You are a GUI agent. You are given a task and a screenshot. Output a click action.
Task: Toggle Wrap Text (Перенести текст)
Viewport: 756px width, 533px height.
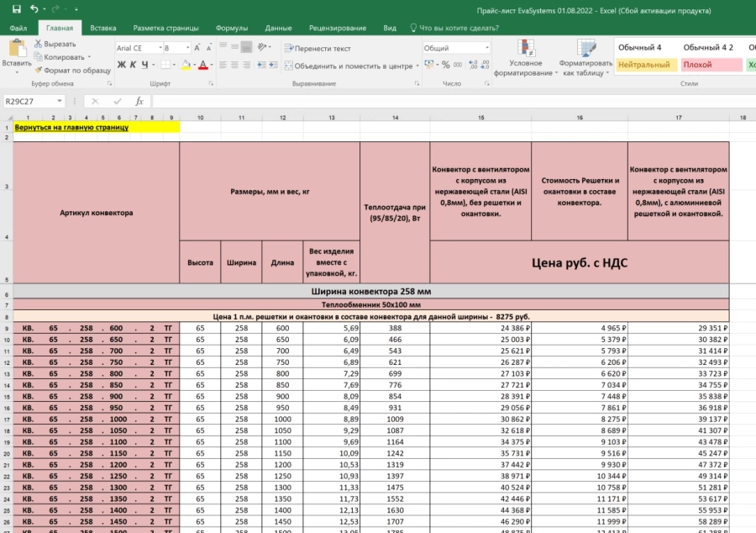[x=318, y=48]
